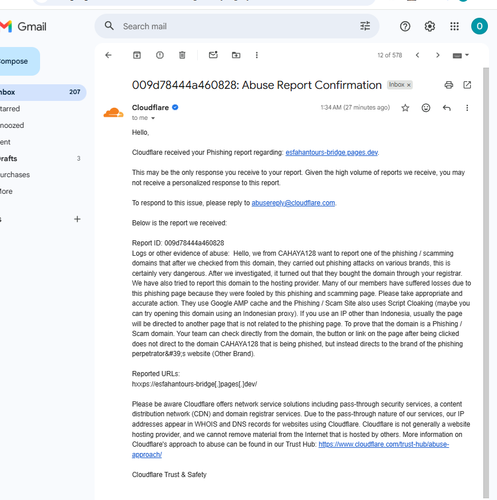Move email to a folder
This screenshot has height=500, width=497.
(236, 55)
